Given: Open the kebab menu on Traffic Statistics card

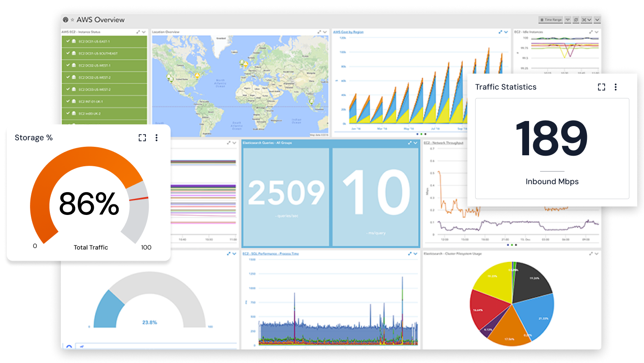Looking at the screenshot, I should pyautogui.click(x=616, y=87).
